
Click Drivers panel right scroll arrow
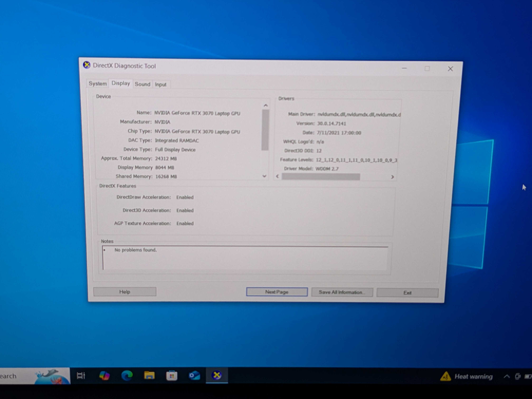click(392, 177)
